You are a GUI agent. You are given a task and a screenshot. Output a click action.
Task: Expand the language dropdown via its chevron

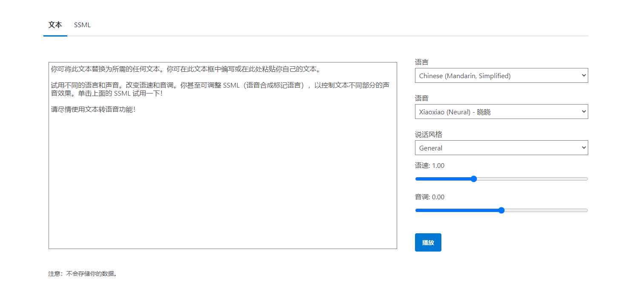click(583, 75)
